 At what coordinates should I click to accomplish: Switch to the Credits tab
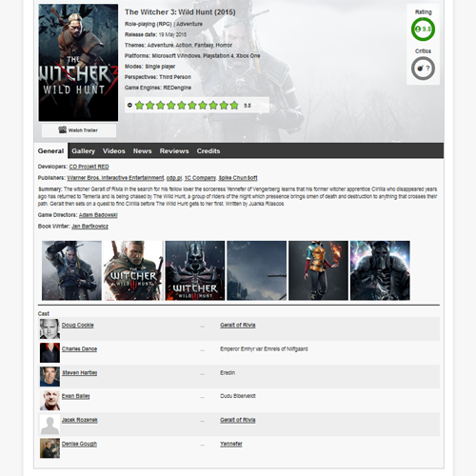pyautogui.click(x=208, y=151)
